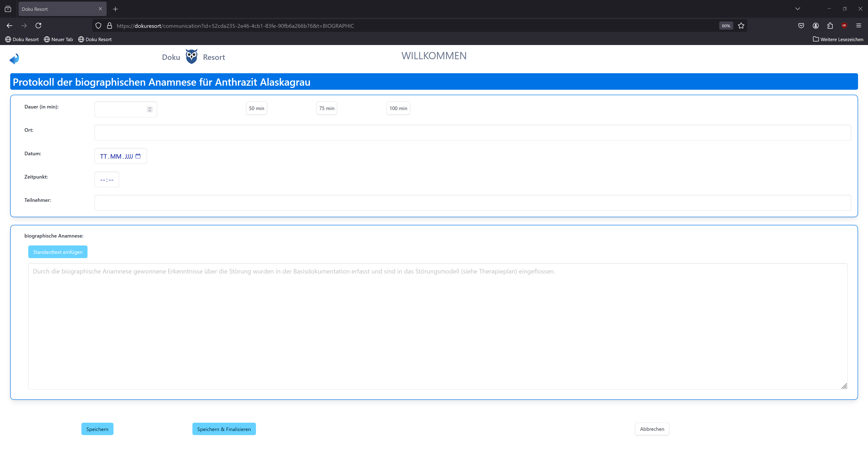Open the extensions puzzle icon
The image size is (868, 469).
tap(830, 26)
